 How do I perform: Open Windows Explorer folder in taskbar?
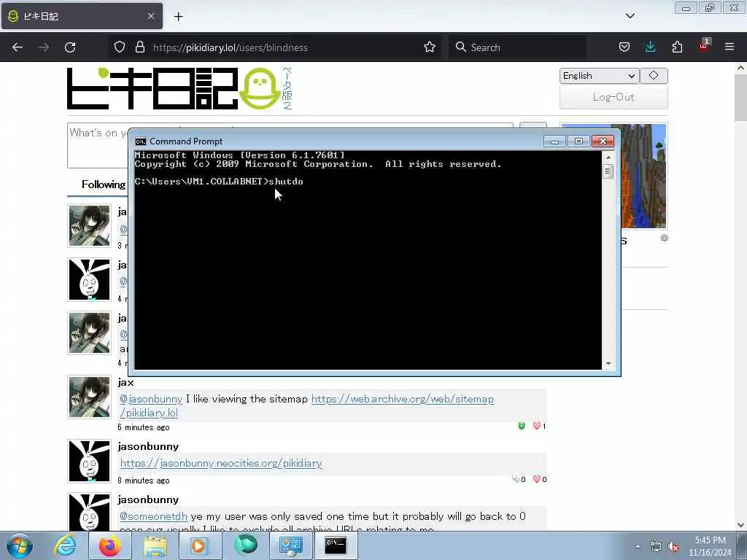155,545
